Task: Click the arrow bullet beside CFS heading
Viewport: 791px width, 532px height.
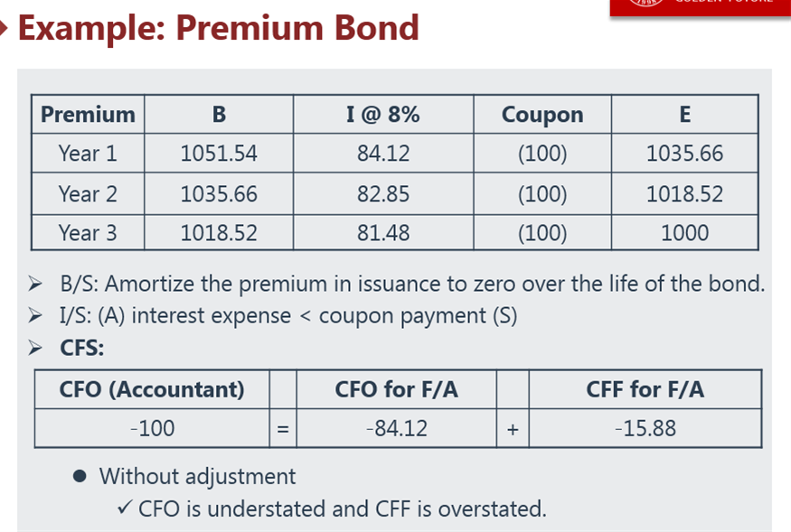Action: [x=35, y=348]
